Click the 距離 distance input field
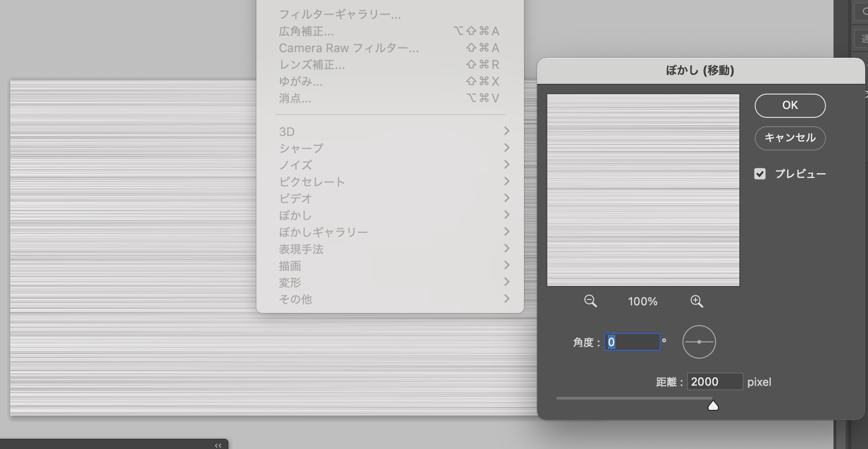Screen dimensions: 868x449 coord(714,382)
